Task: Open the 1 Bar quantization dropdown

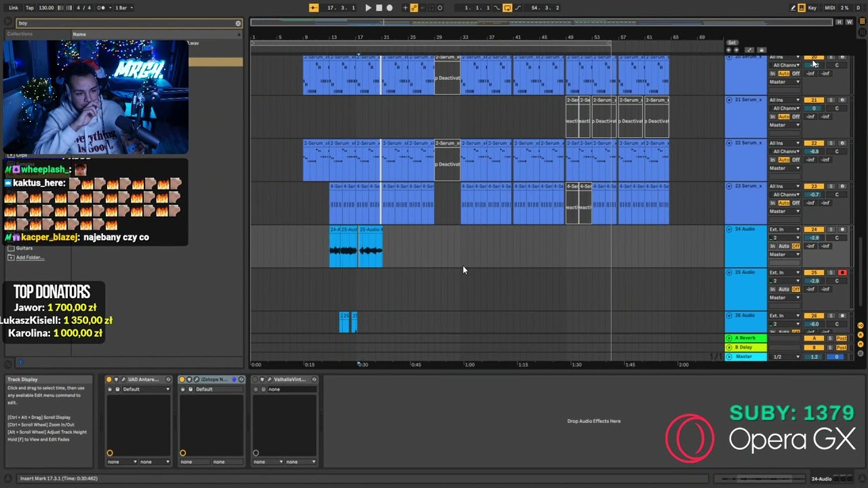Action: coord(124,7)
